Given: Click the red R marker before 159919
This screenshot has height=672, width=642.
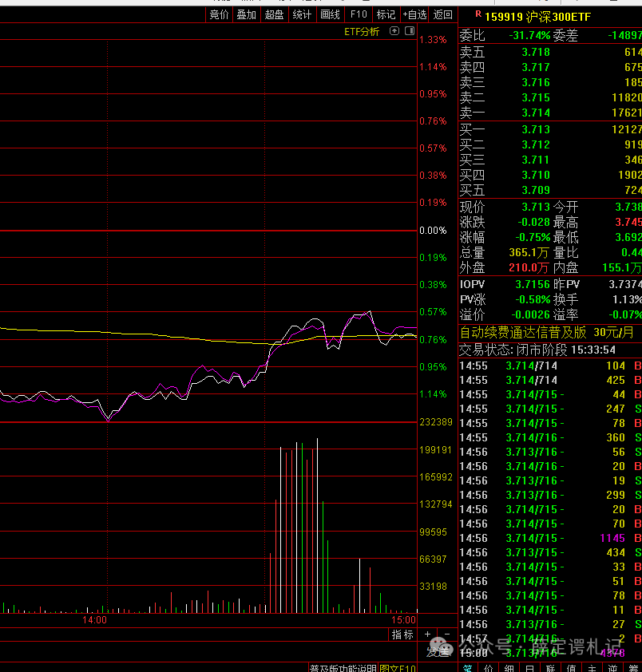Looking at the screenshot, I should click(x=478, y=14).
